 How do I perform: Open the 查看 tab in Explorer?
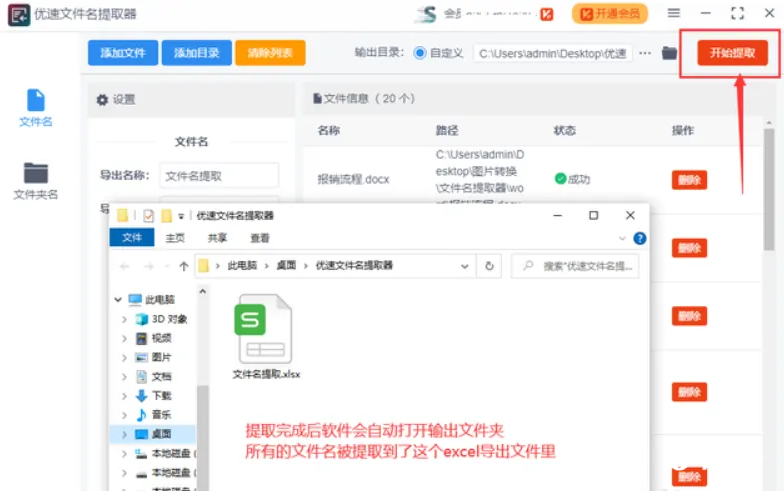coord(260,238)
